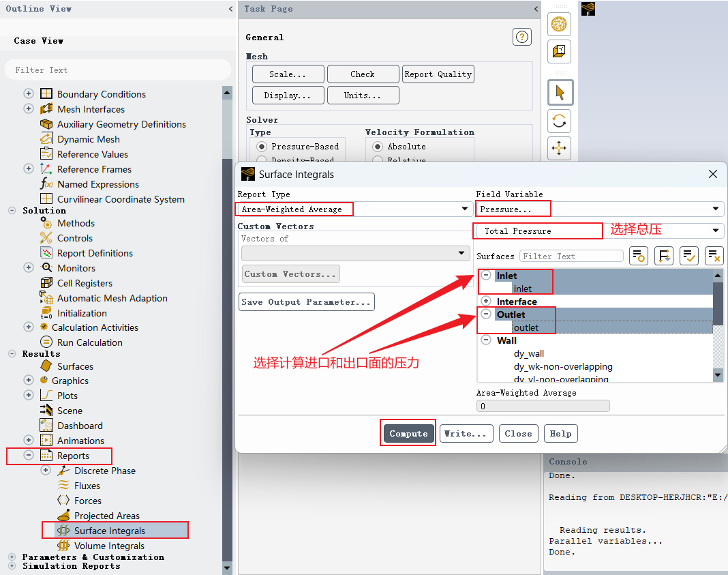
Task: Click the Surfaces Filter Text field
Action: [571, 256]
